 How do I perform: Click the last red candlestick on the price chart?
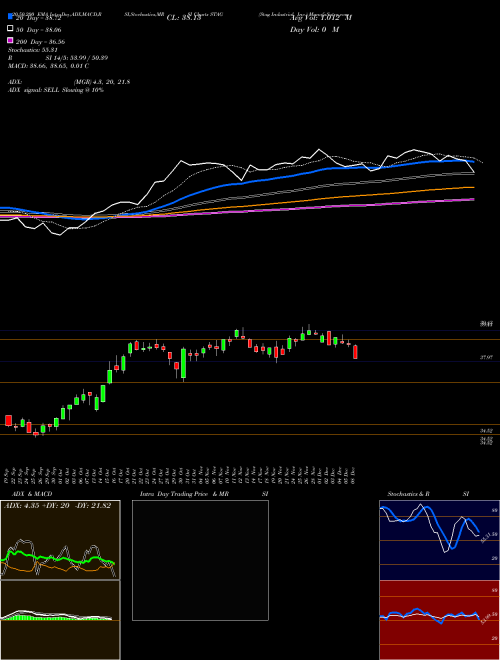355,352
